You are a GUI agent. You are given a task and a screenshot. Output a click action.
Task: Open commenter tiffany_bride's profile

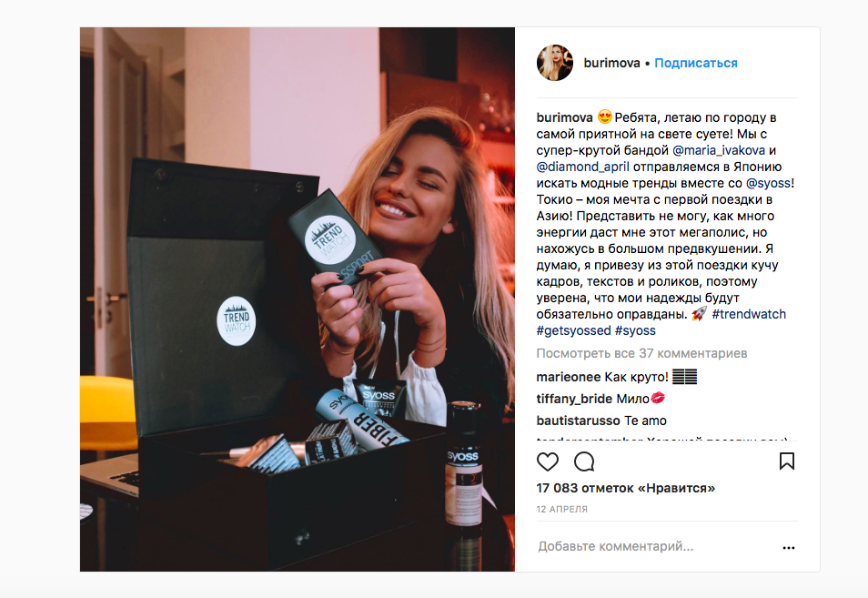[574, 399]
